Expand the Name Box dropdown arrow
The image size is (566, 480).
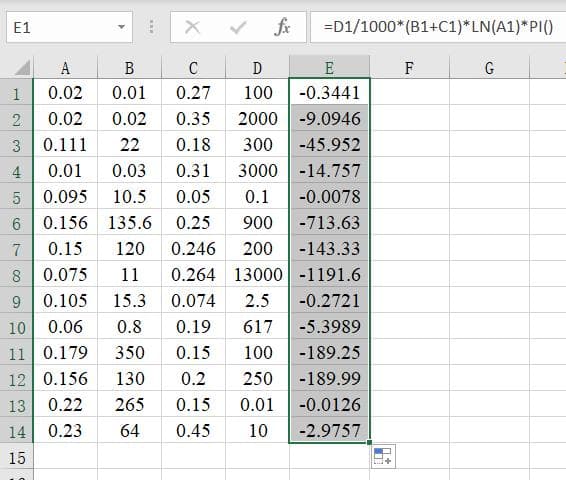(122, 27)
